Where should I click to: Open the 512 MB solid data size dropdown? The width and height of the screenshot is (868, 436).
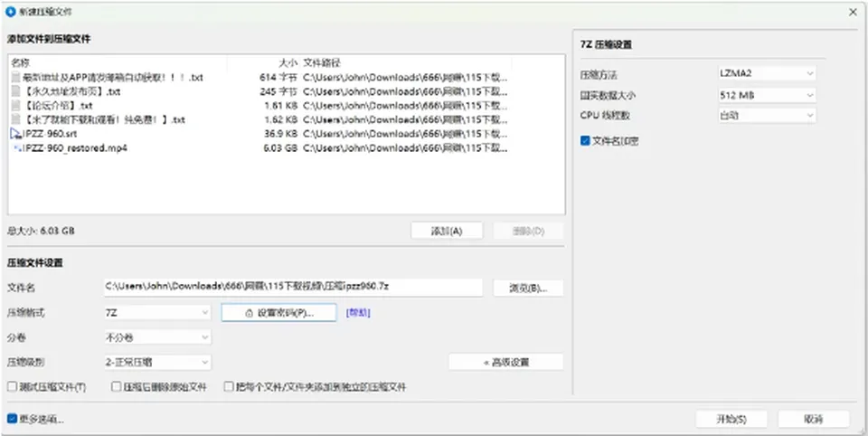(767, 95)
